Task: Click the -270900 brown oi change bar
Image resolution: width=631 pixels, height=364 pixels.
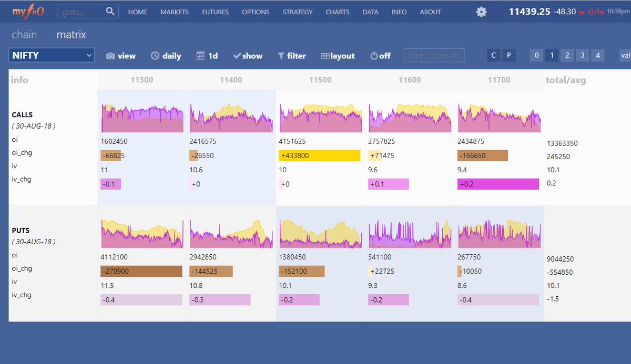Action: click(141, 271)
